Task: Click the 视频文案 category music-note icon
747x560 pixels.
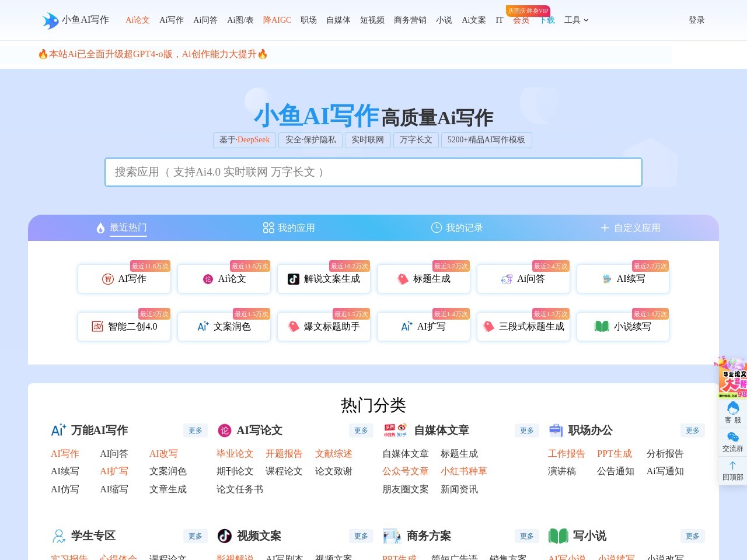Action: [224, 536]
